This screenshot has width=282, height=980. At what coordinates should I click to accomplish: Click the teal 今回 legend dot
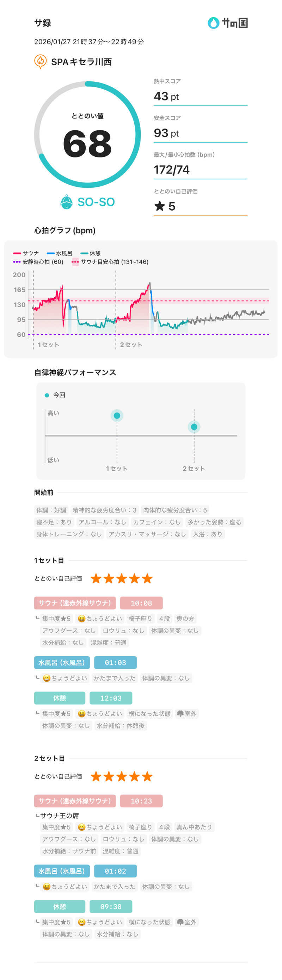[x=47, y=395]
